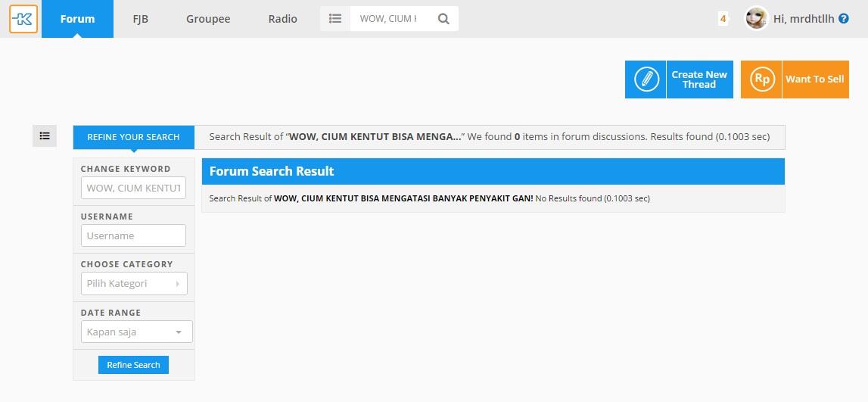Click the 'No Results found (0.1003 sec)' text
Screen dimensions: 868x402
pos(593,198)
